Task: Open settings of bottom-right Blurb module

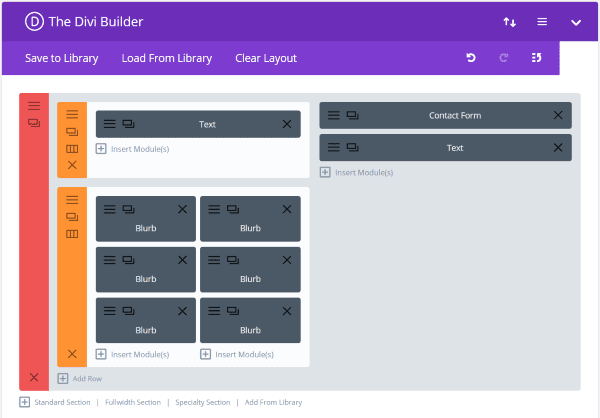Action: [x=214, y=311]
